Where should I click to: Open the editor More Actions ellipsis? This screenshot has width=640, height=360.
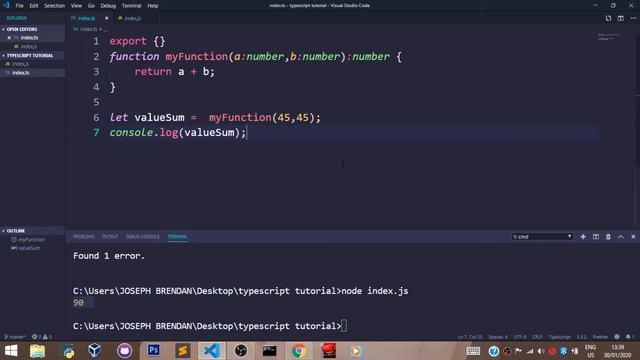coord(633,18)
